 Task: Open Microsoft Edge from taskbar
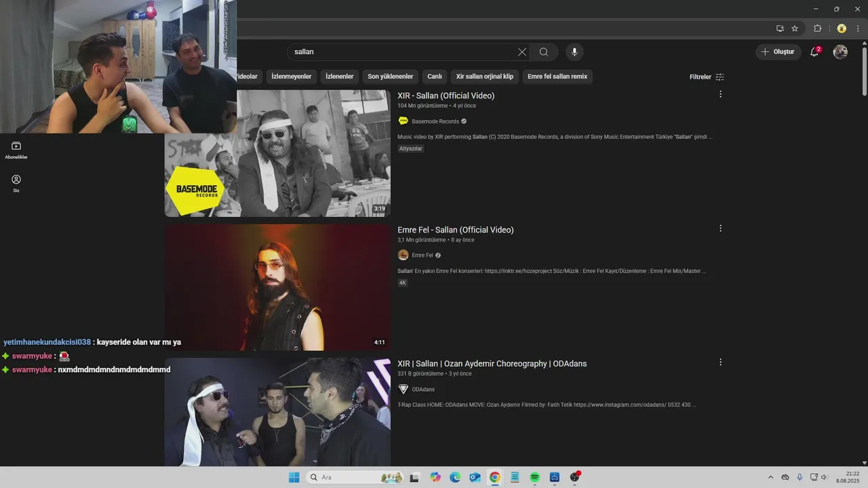455,477
